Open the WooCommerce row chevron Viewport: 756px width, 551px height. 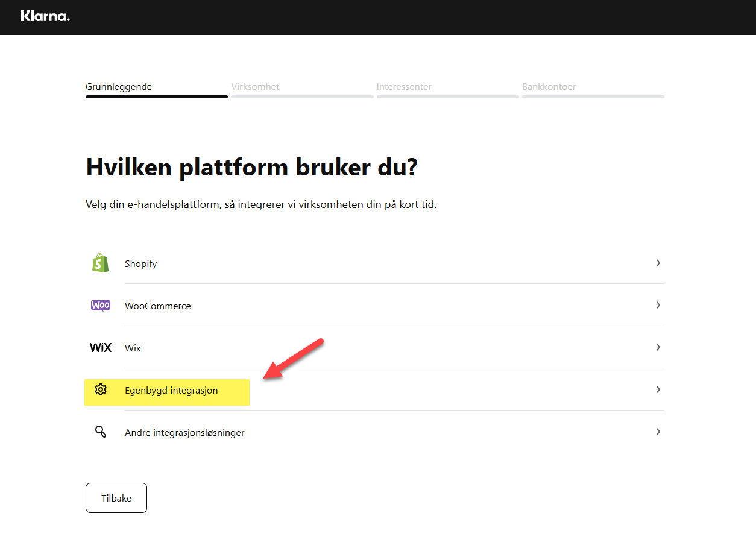click(x=658, y=305)
